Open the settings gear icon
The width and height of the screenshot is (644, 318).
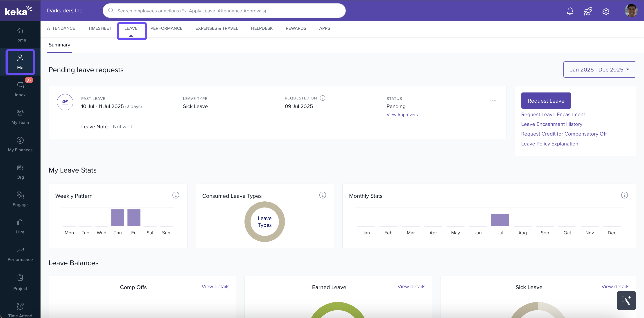click(x=606, y=11)
